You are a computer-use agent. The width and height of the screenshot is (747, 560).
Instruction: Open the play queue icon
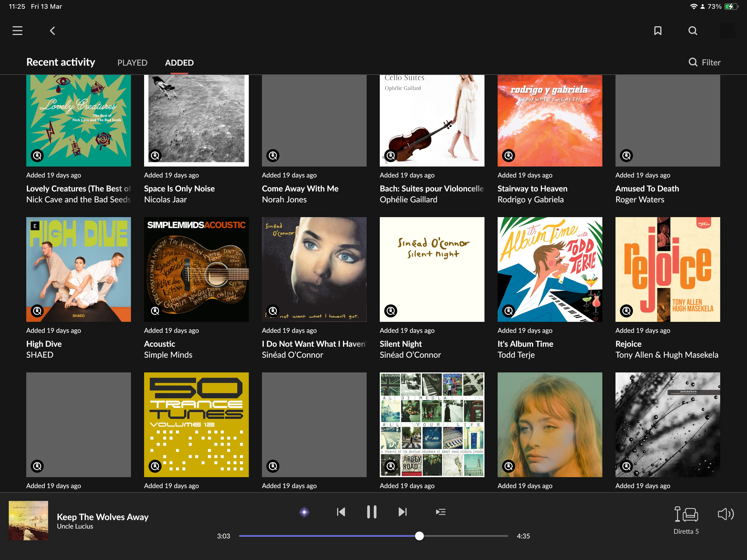[440, 512]
